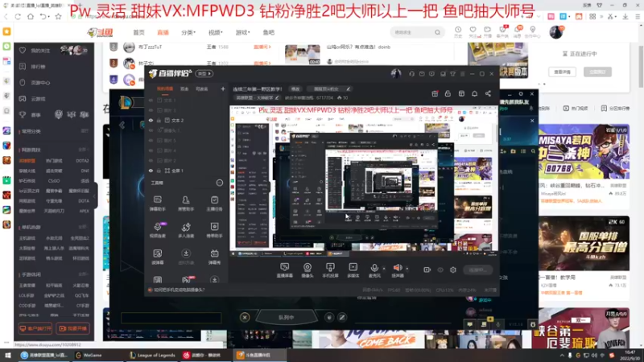This screenshot has width=644, height=362.
Task: Open the speaker options arrow
Action: coord(407,269)
